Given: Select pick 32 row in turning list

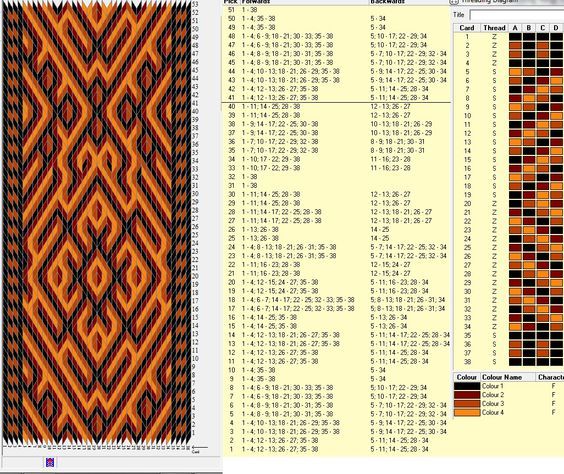Looking at the screenshot, I should coord(336,177).
